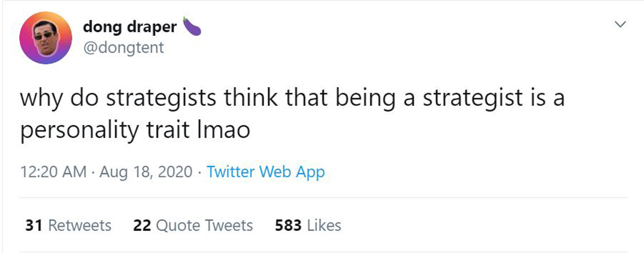Click the sunglasses face in the avatar

[x=46, y=37]
